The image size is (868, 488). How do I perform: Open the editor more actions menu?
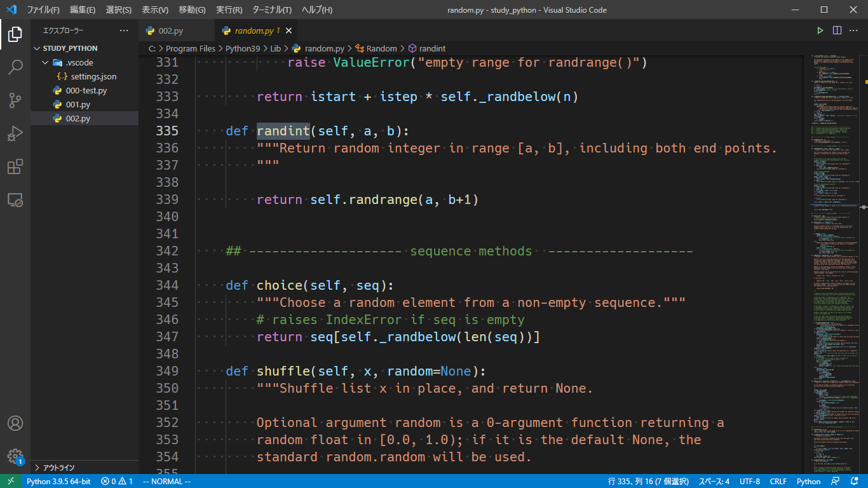(x=853, y=30)
